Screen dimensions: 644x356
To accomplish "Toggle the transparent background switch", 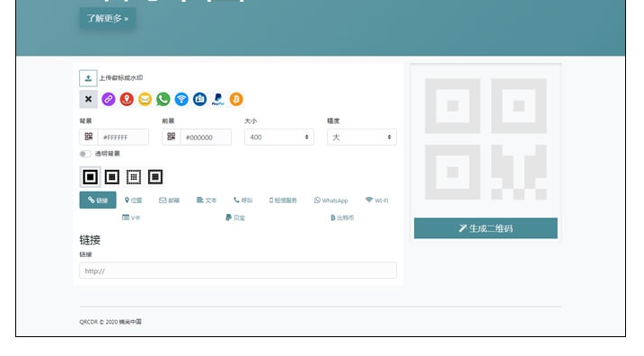I will [85, 154].
